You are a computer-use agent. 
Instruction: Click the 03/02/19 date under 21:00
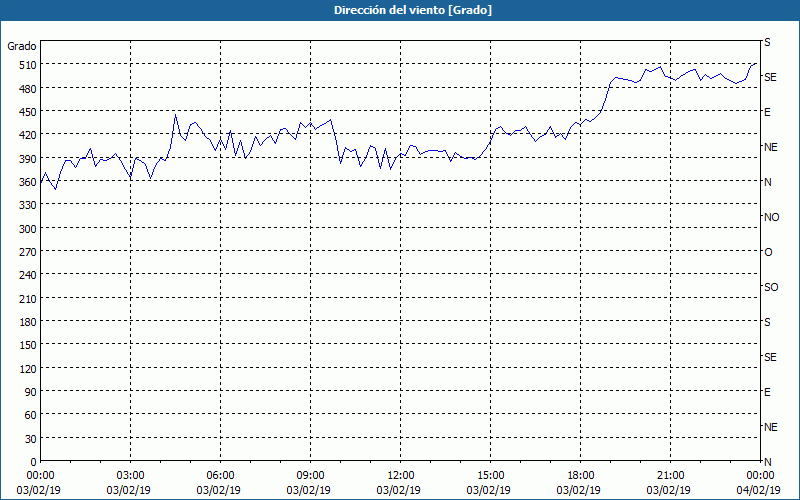pos(668,490)
